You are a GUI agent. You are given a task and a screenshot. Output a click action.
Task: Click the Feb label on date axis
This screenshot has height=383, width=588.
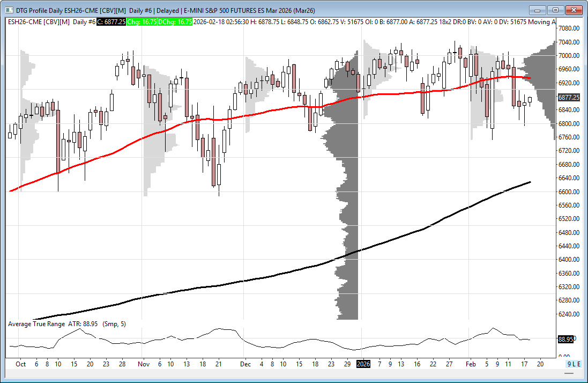click(470, 364)
